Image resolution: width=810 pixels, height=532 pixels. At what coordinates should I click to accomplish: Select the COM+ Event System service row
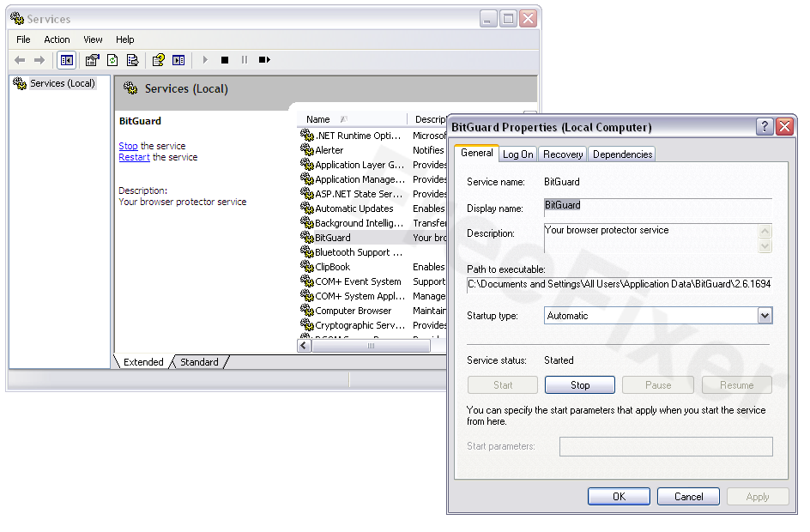(x=372, y=281)
